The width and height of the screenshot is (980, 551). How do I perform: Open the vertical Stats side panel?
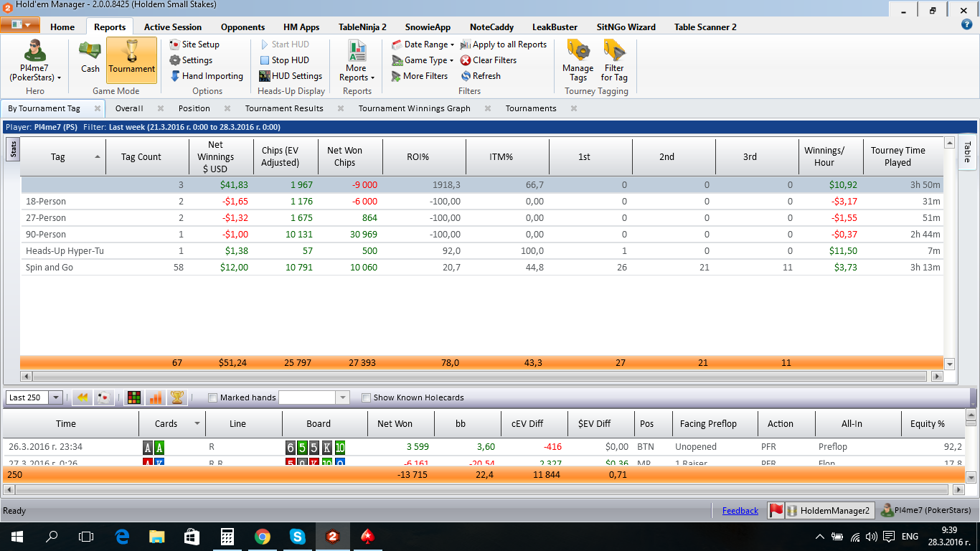[13, 149]
